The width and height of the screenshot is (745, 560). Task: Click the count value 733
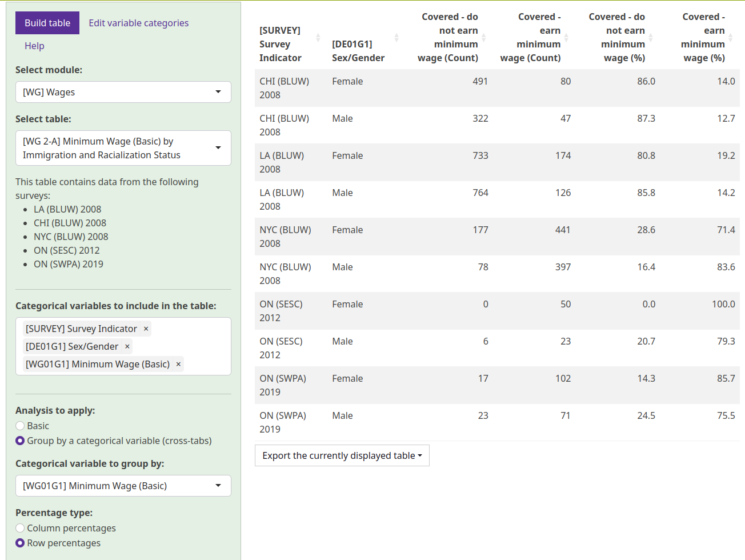point(480,155)
